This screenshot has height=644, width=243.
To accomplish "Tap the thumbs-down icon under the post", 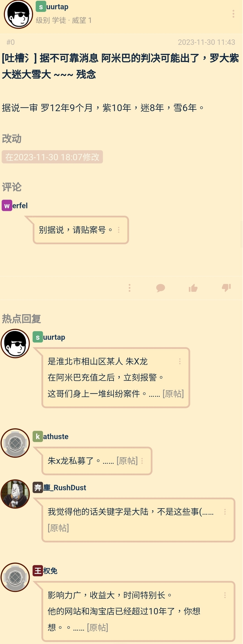I will [x=226, y=288].
